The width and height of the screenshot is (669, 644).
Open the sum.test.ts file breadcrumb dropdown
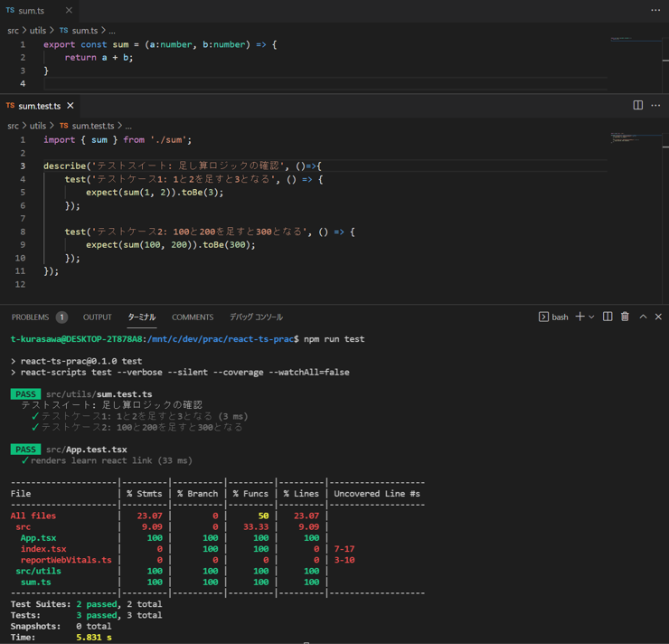pyautogui.click(x=92, y=126)
